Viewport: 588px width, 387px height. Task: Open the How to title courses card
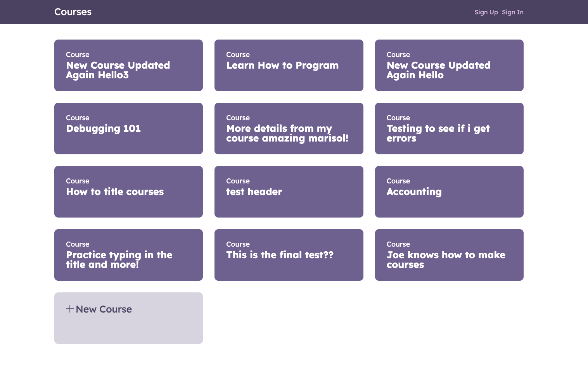pyautogui.click(x=128, y=192)
